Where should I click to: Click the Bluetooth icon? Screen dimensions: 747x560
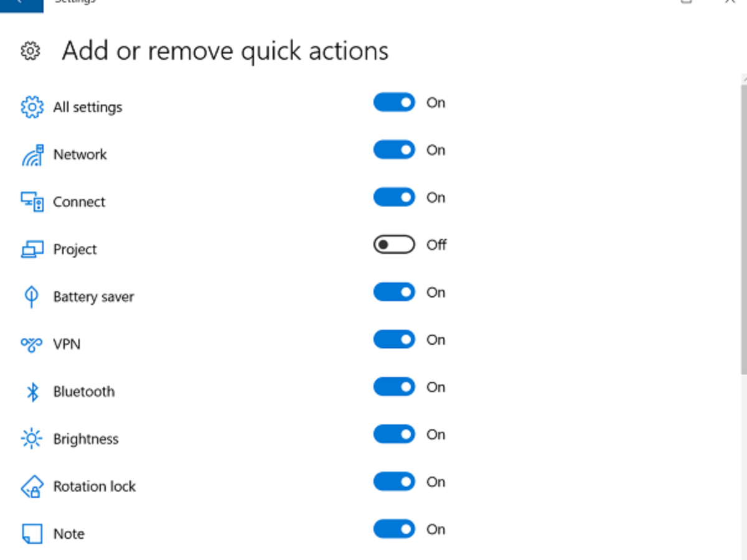pos(32,392)
